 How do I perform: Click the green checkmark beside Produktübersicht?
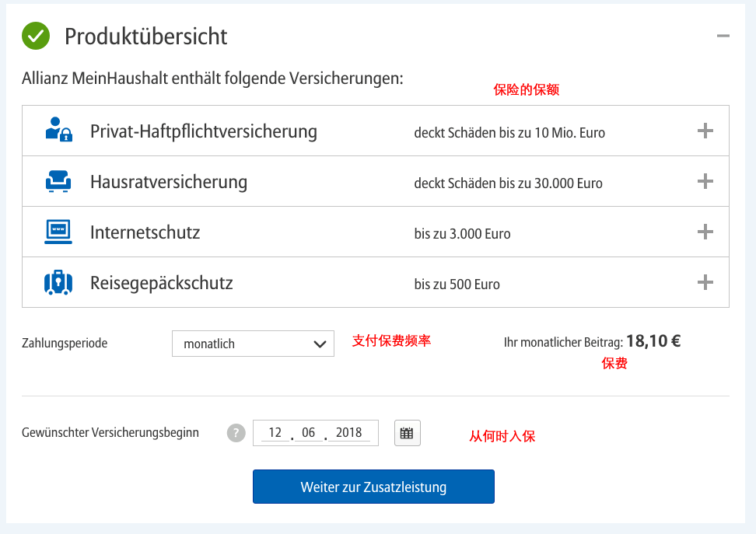[36, 37]
